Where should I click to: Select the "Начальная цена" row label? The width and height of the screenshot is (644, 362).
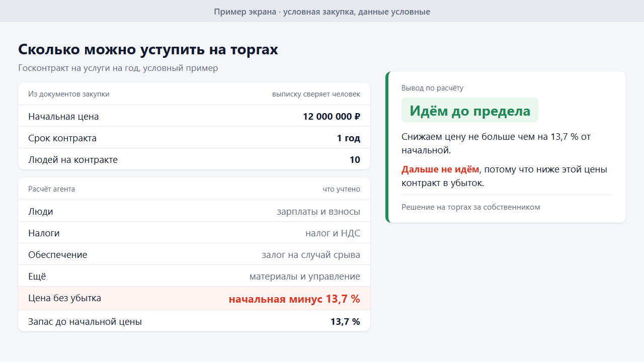point(63,117)
